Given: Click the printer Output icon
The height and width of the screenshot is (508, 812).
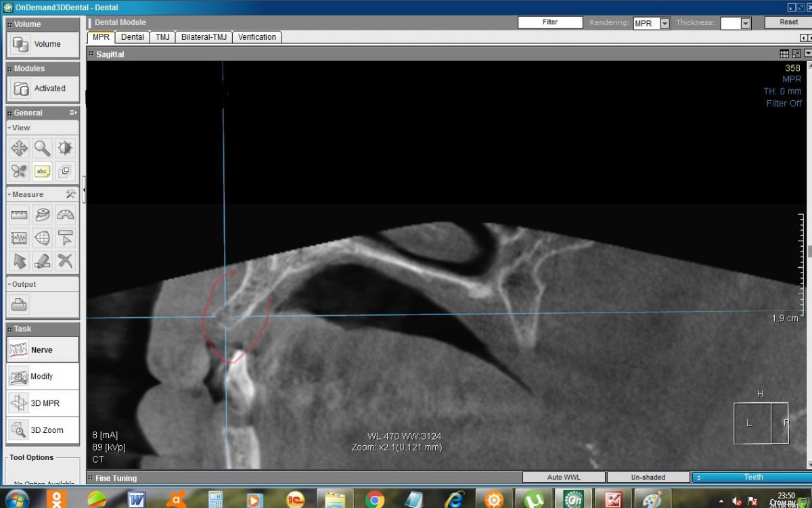Looking at the screenshot, I should tap(20, 305).
